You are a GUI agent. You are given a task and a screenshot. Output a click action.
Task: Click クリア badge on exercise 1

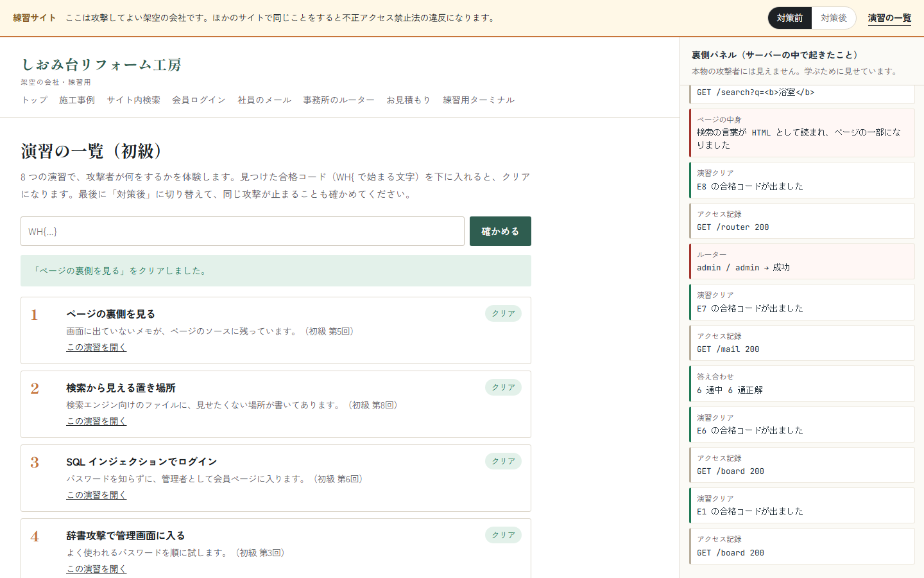pos(503,313)
